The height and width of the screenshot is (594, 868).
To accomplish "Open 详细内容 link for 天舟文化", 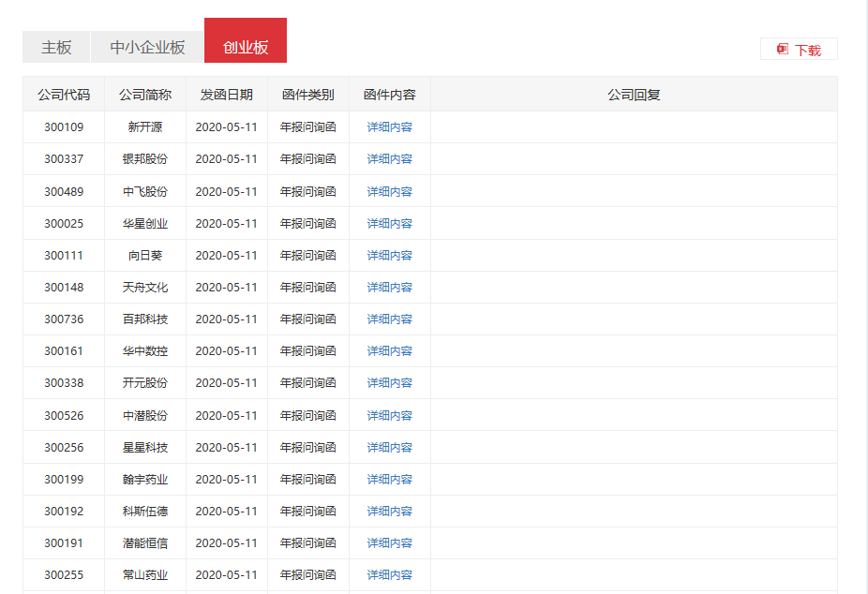I will point(390,287).
